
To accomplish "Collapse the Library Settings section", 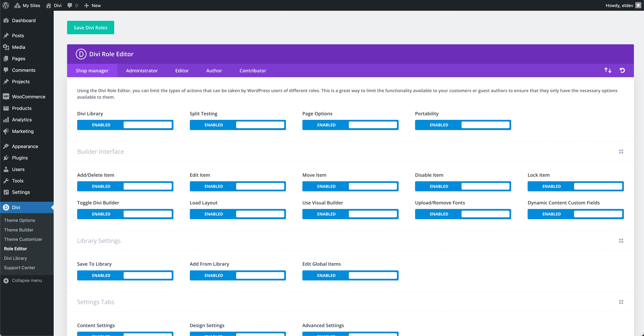I will 622,241.
